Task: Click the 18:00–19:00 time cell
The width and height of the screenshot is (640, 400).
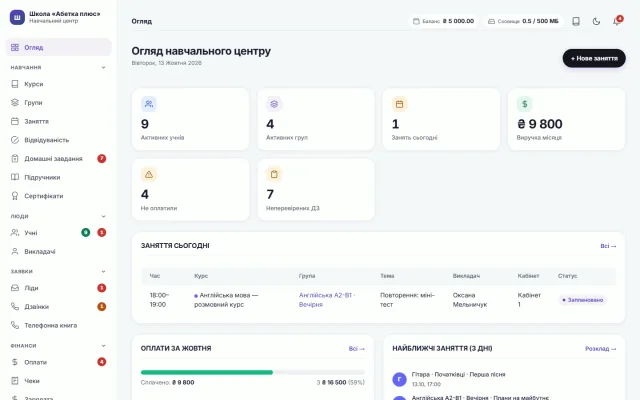Action: pyautogui.click(x=159, y=300)
